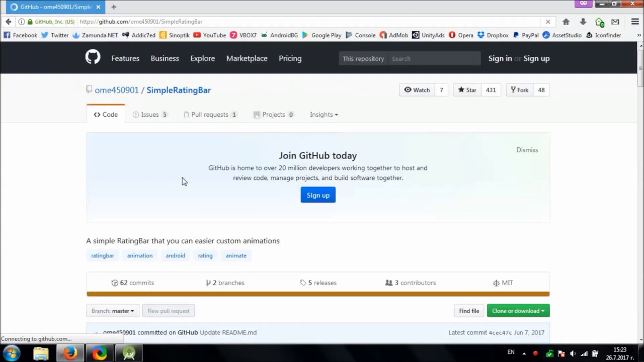The image size is (644, 362).
Task: Click the blue Sign up button
Action: (318, 195)
